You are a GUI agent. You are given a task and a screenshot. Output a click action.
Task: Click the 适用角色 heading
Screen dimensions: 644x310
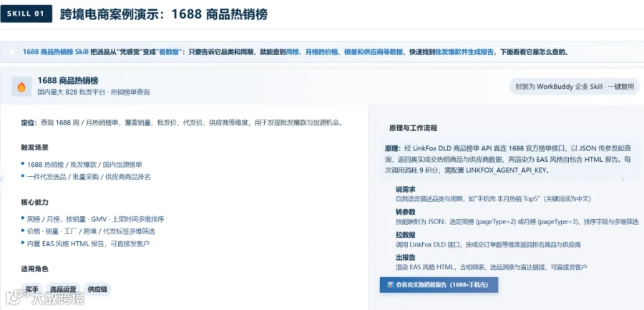click(x=34, y=269)
